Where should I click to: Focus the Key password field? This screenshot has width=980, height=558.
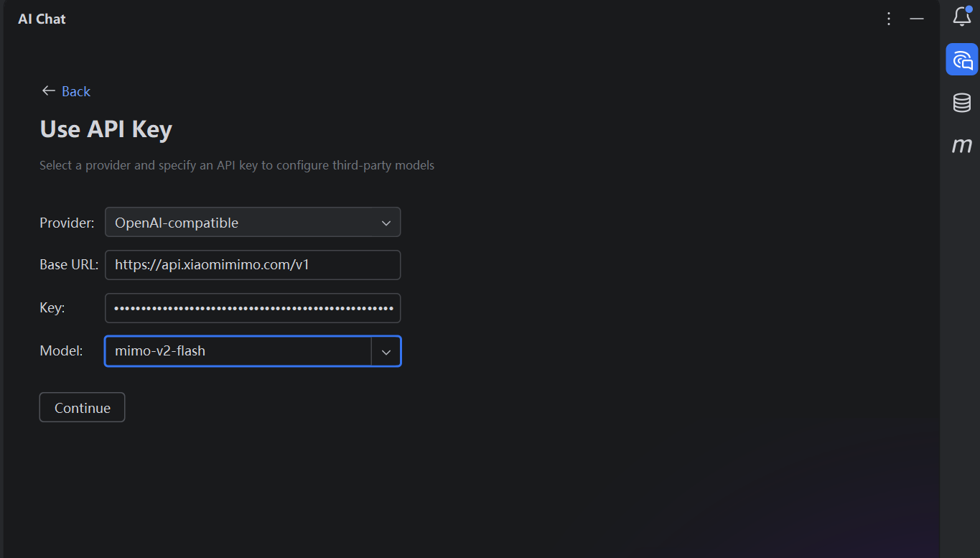[253, 308]
